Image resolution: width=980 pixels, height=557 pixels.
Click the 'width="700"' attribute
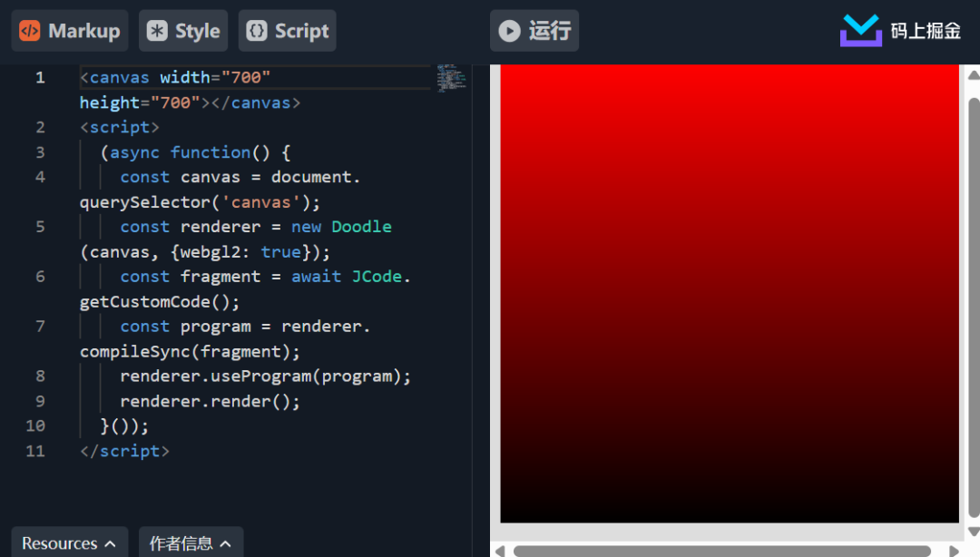click(x=215, y=77)
